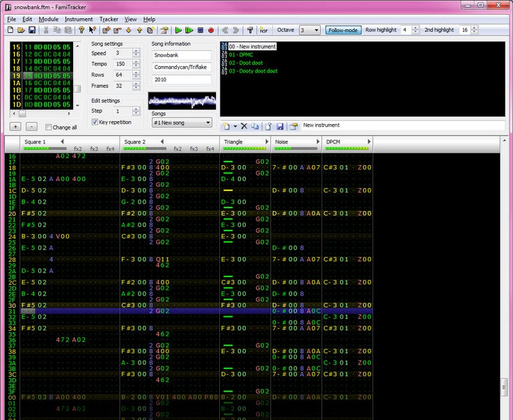The height and width of the screenshot is (420, 513).
Task: Open the Tracker menu
Action: (x=109, y=20)
